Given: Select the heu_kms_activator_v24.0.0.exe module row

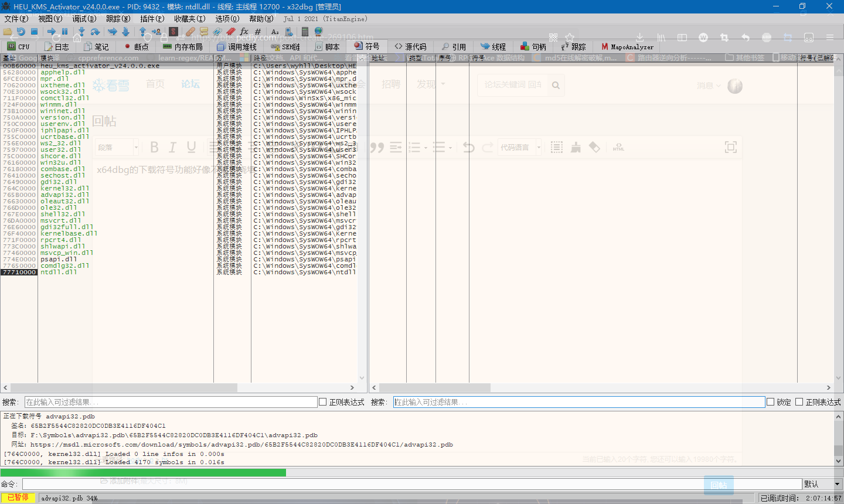Looking at the screenshot, I should [178, 66].
